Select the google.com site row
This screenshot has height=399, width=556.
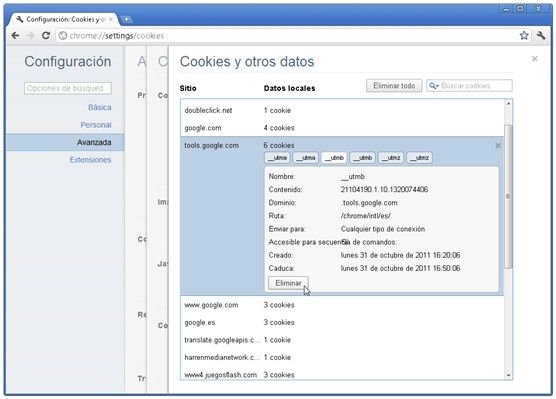342,128
